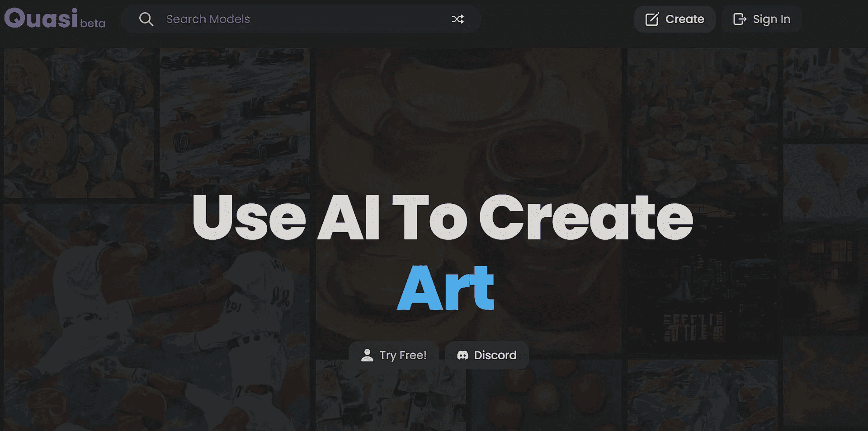Open the race cars painting thumbnail

click(x=235, y=122)
